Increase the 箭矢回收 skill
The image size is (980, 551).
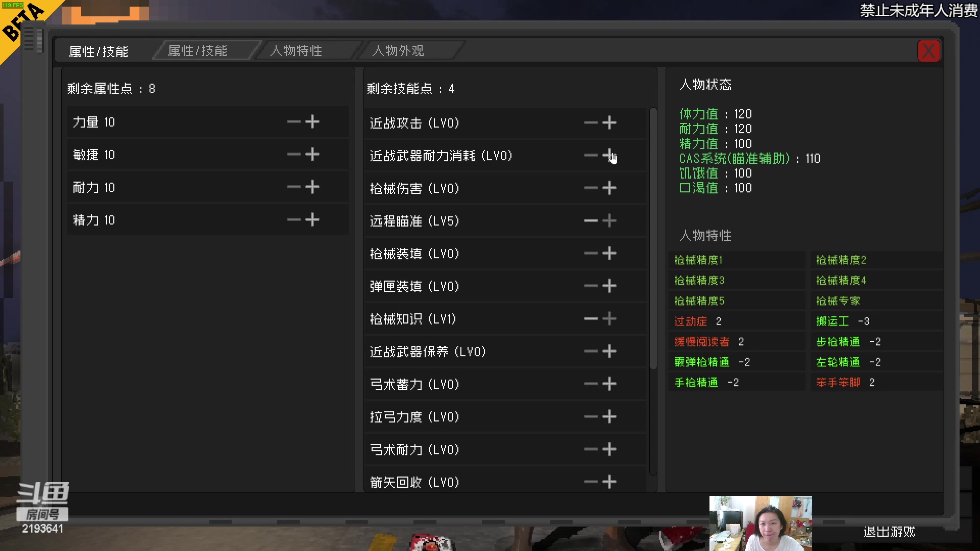(x=609, y=482)
